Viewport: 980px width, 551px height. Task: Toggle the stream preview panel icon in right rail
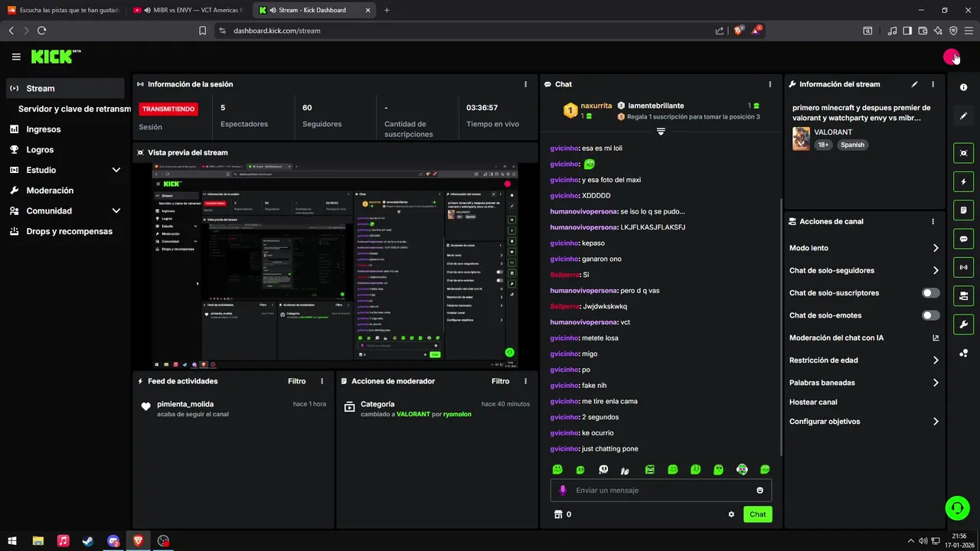click(963, 153)
